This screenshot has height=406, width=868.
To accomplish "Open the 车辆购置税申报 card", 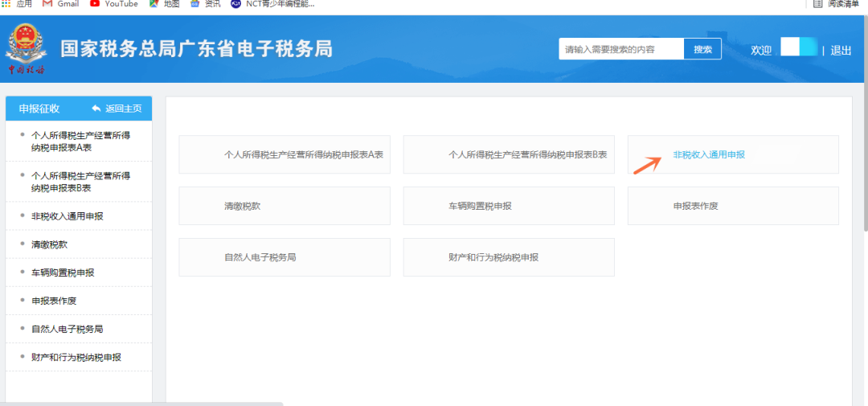I will click(509, 206).
